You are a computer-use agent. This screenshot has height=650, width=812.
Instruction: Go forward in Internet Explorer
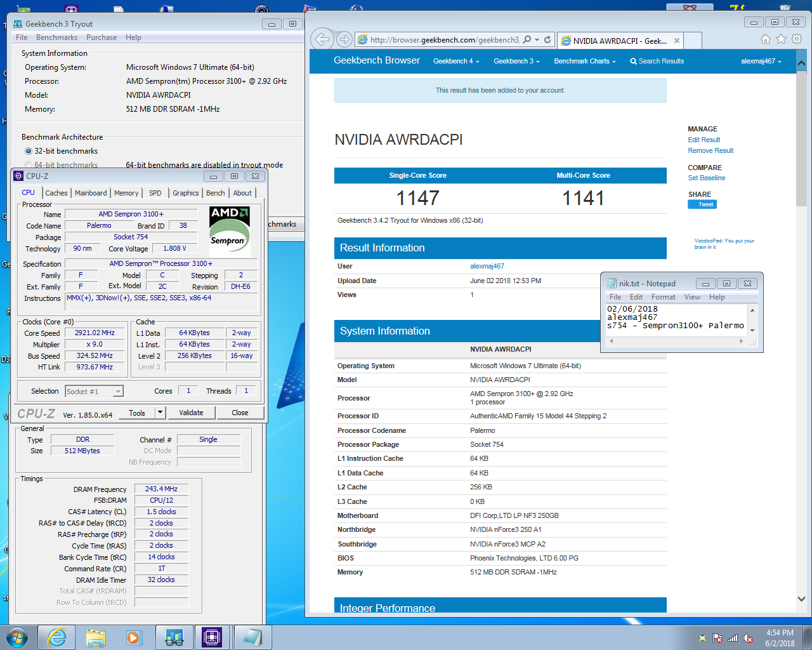point(344,39)
